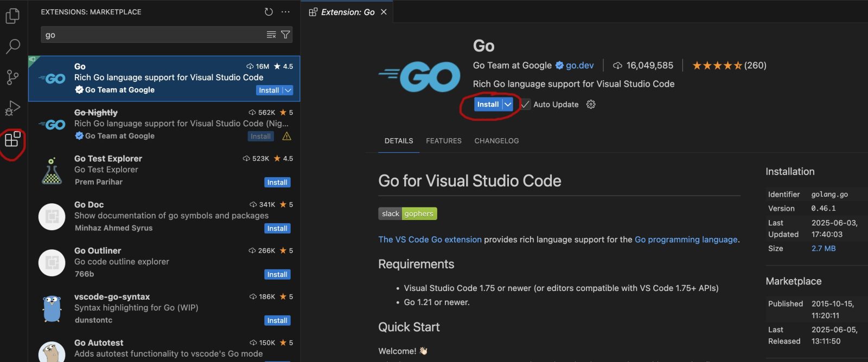Install Go from the details page
Image resolution: width=868 pixels, height=362 pixels.
click(x=488, y=105)
